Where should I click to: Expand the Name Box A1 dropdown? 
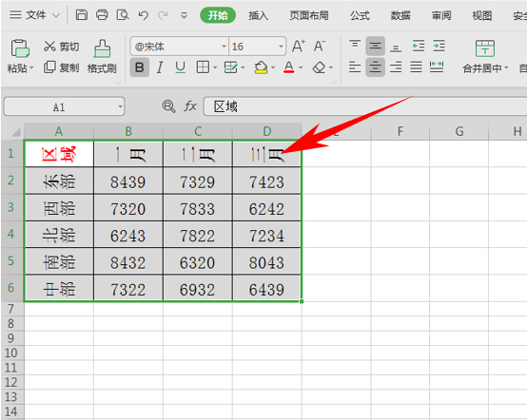(120, 106)
